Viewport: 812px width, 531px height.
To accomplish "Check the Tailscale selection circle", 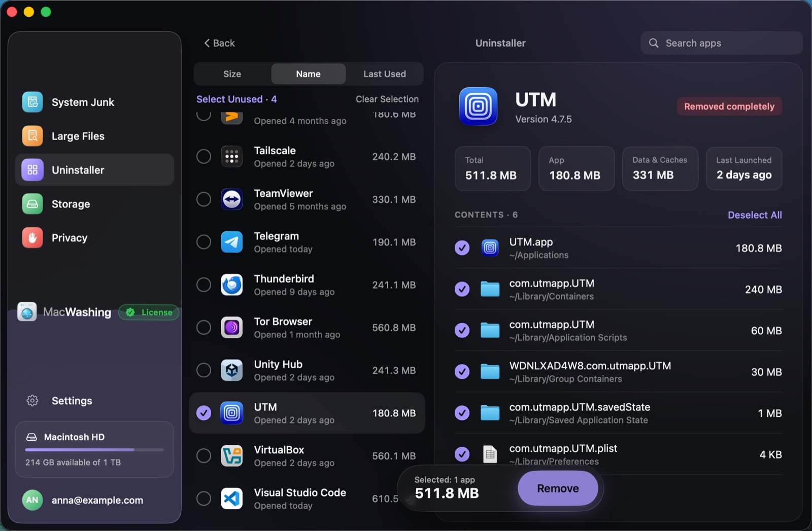I will (204, 157).
